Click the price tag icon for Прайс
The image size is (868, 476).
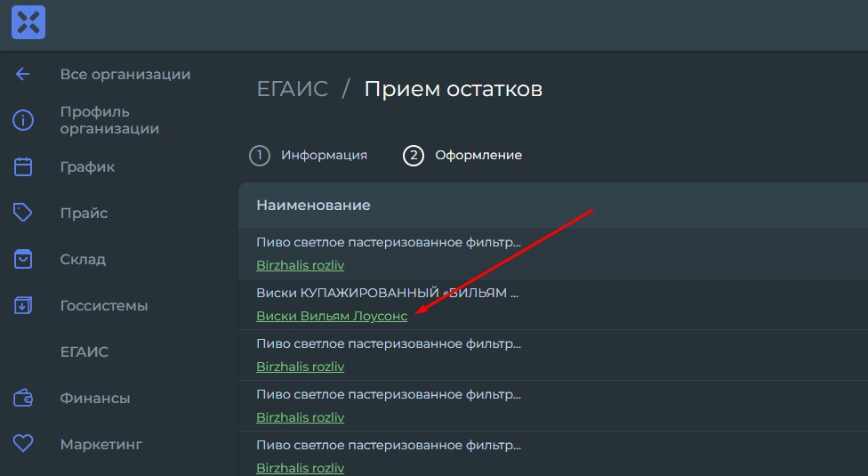(23, 213)
